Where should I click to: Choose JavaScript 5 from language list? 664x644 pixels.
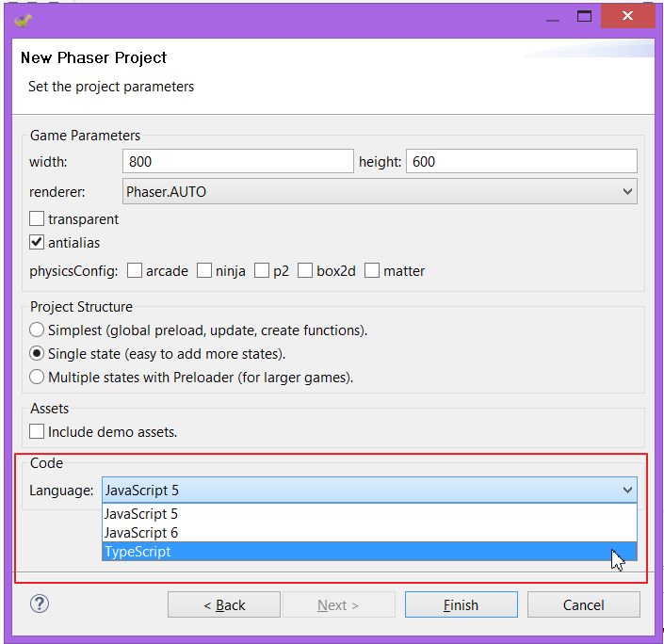click(369, 513)
